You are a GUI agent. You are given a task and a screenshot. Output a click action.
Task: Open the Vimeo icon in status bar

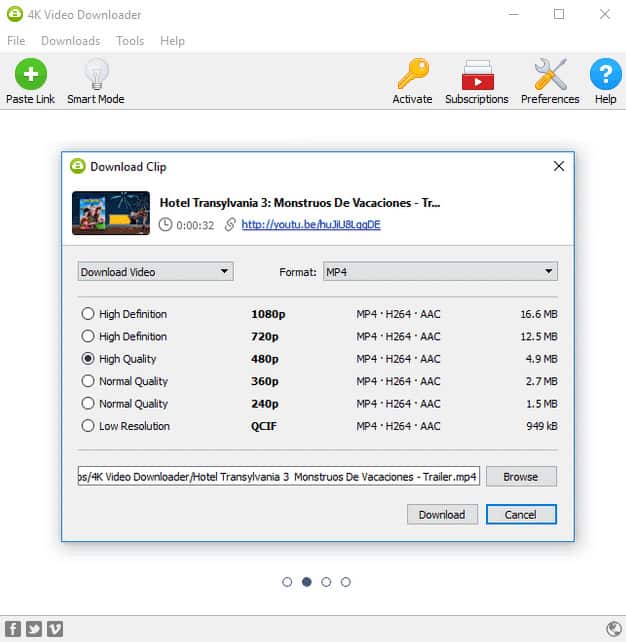point(55,628)
